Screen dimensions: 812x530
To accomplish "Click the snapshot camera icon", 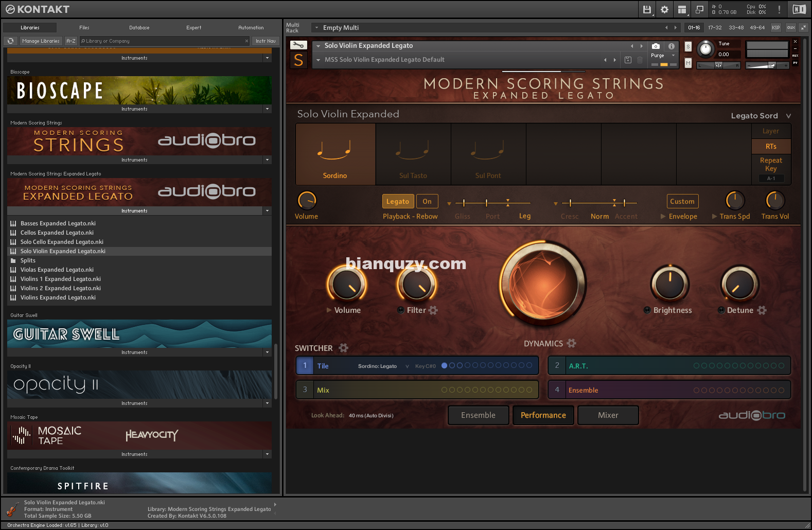I will pos(656,46).
